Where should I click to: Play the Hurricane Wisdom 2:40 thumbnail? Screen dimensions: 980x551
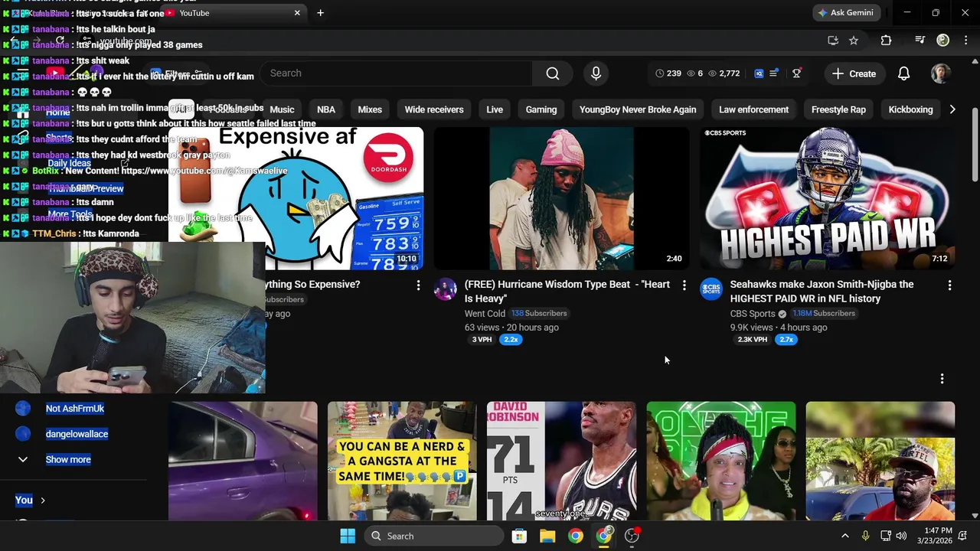pyautogui.click(x=561, y=198)
